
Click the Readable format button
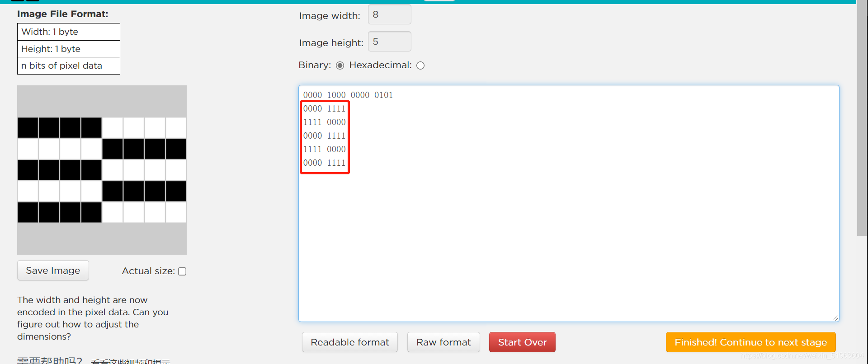(x=350, y=342)
